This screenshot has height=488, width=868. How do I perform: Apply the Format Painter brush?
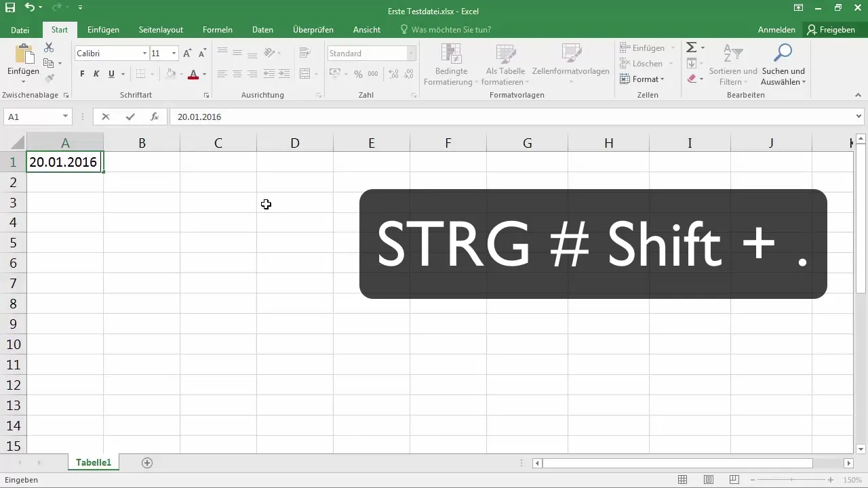[x=49, y=79]
